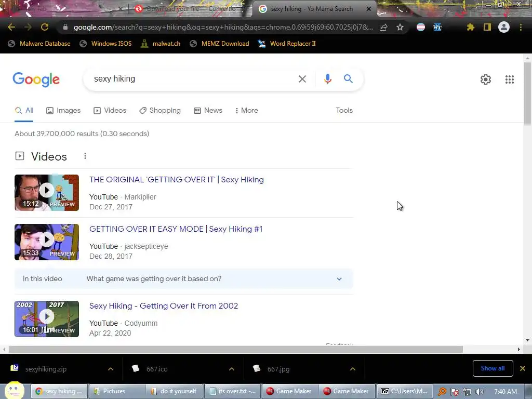
Task: Switch to 'do it yourself' taskbar window
Action: [x=175, y=391]
